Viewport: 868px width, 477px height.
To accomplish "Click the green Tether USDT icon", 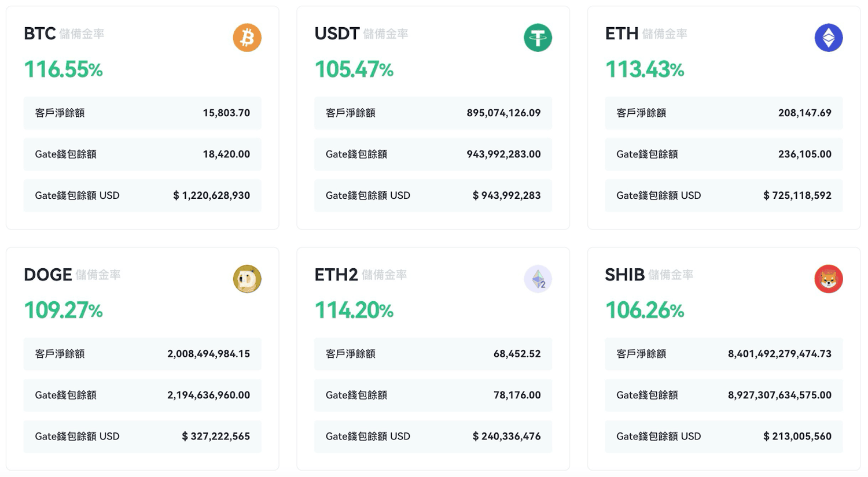I will (538, 38).
